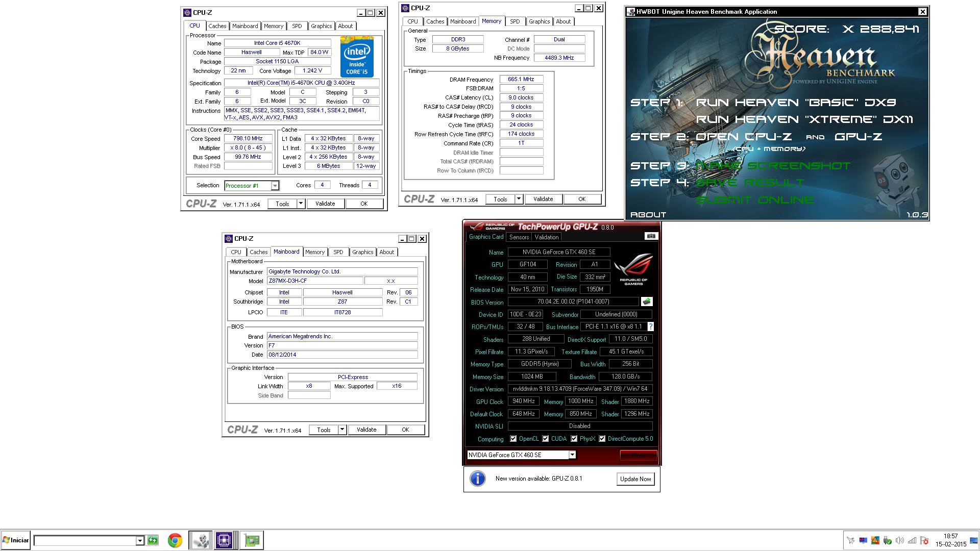Open the Processor #1 selection dropdown
This screenshot has width=980, height=551.
click(x=275, y=186)
